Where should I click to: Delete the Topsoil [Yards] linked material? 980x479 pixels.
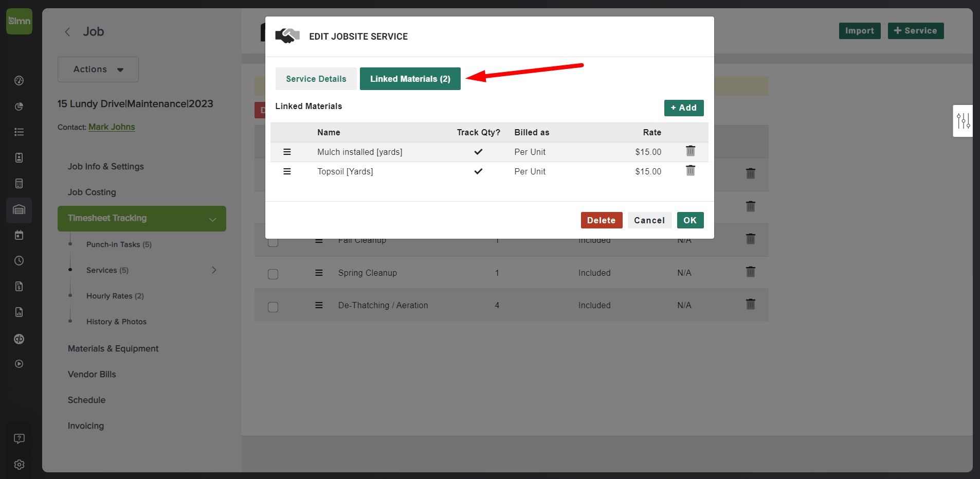point(691,170)
